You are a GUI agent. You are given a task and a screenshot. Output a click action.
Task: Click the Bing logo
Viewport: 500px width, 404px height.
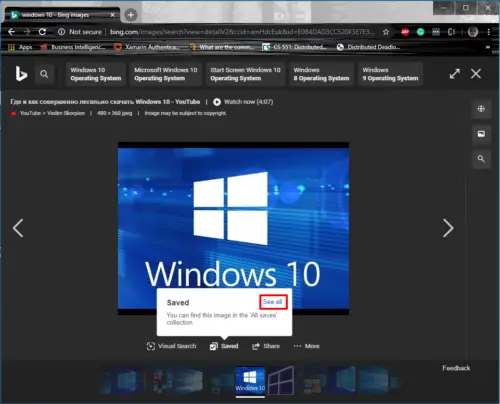click(x=21, y=74)
